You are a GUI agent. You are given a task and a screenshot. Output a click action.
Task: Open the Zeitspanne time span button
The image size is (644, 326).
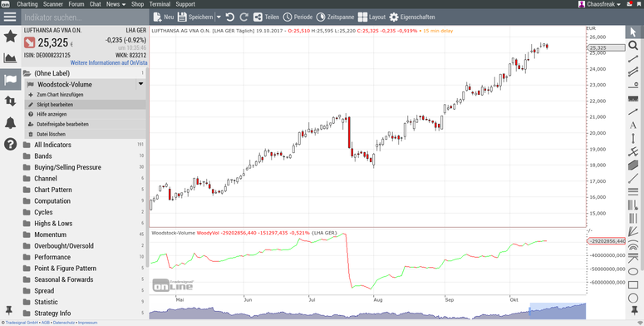pos(335,17)
